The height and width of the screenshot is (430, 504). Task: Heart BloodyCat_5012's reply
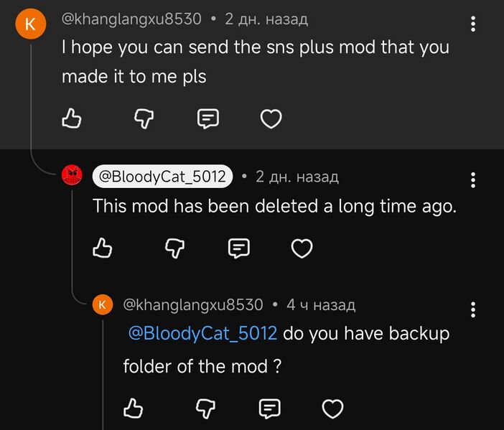(302, 248)
